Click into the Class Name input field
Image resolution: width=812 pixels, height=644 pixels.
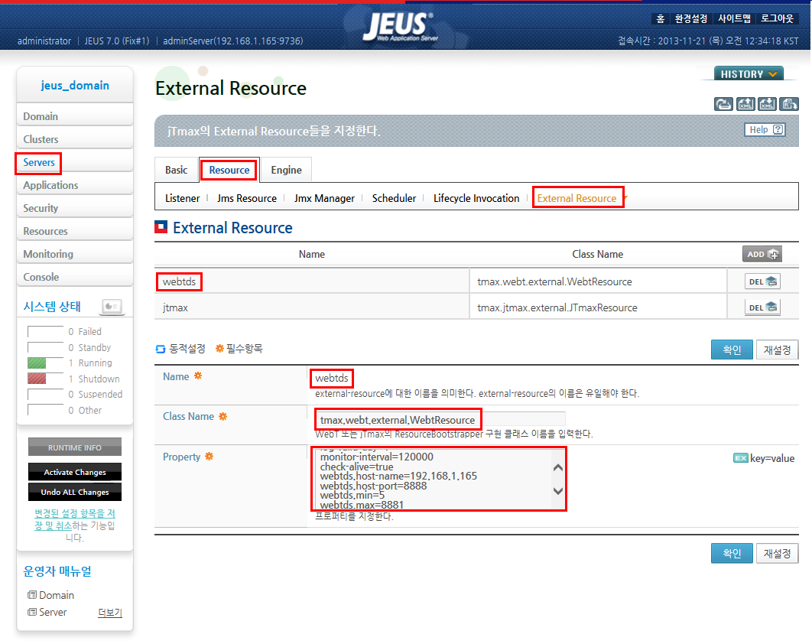pos(440,419)
